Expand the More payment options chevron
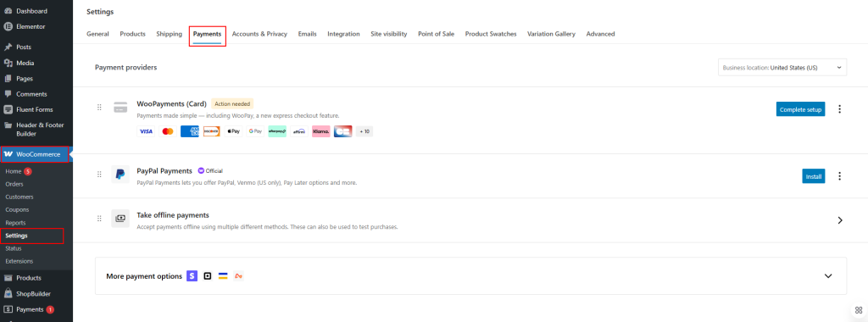 (828, 275)
